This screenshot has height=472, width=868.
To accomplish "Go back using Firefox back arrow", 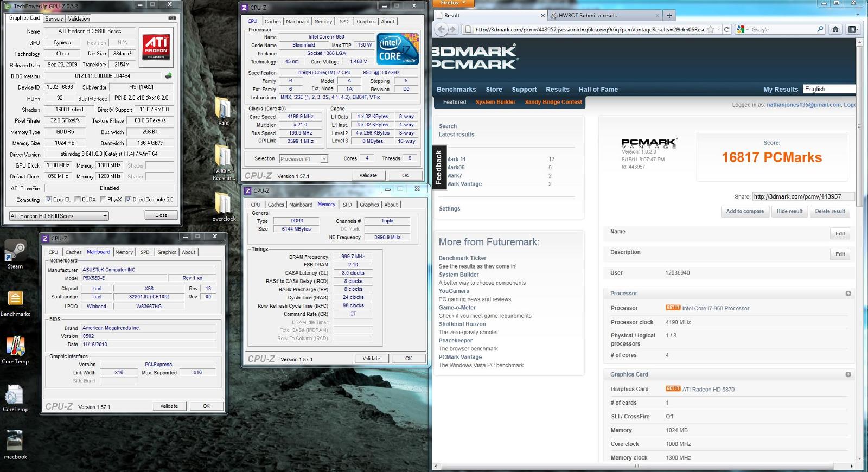I will coord(442,29).
